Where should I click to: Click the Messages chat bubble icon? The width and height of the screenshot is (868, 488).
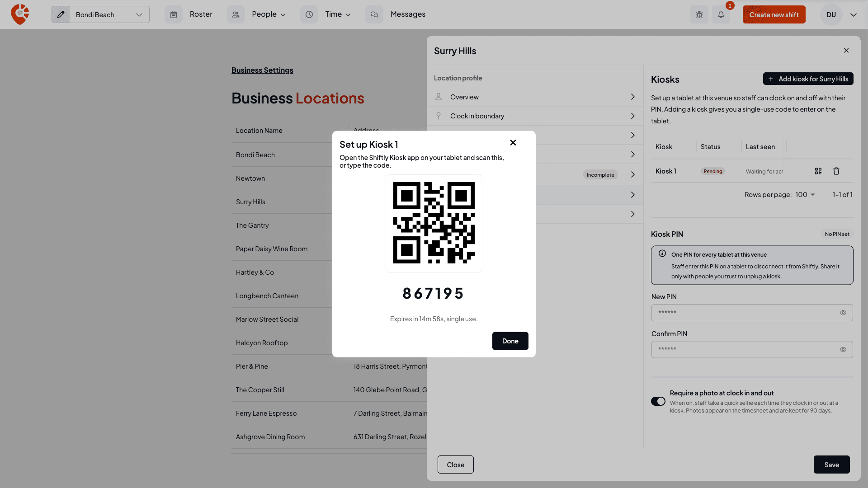click(x=374, y=14)
